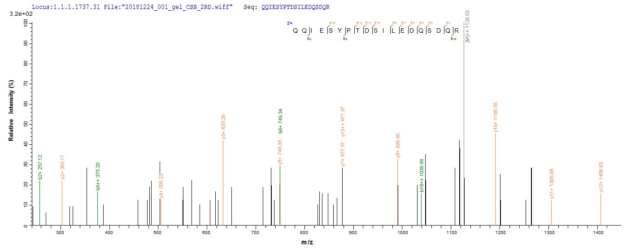Click the y15++ 877.37 peak label

[343, 121]
